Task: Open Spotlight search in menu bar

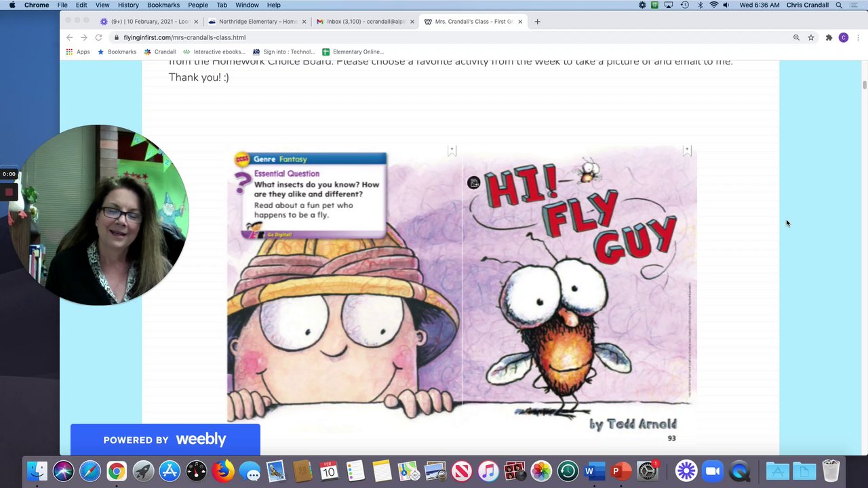Action: tap(840, 5)
